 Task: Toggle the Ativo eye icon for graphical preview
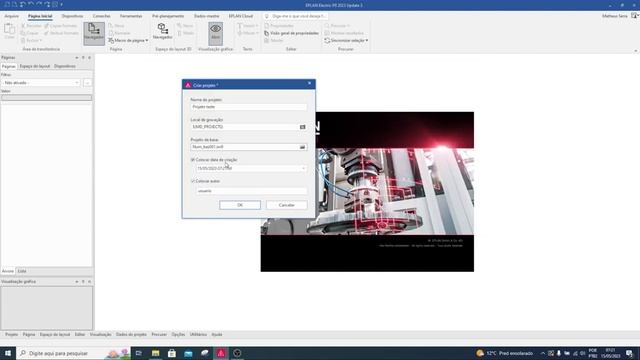point(216,33)
